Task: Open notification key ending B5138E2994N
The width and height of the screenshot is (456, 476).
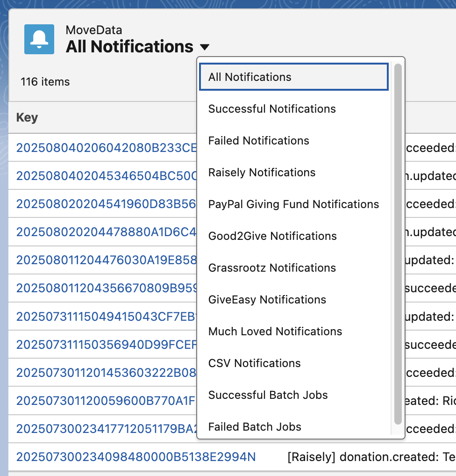Action: pyautogui.click(x=136, y=457)
